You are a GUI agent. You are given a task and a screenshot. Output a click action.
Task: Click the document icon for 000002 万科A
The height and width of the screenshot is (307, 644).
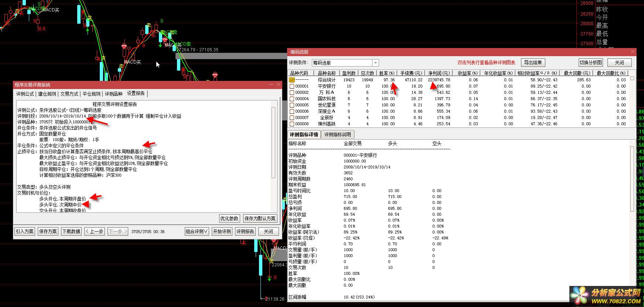click(292, 92)
